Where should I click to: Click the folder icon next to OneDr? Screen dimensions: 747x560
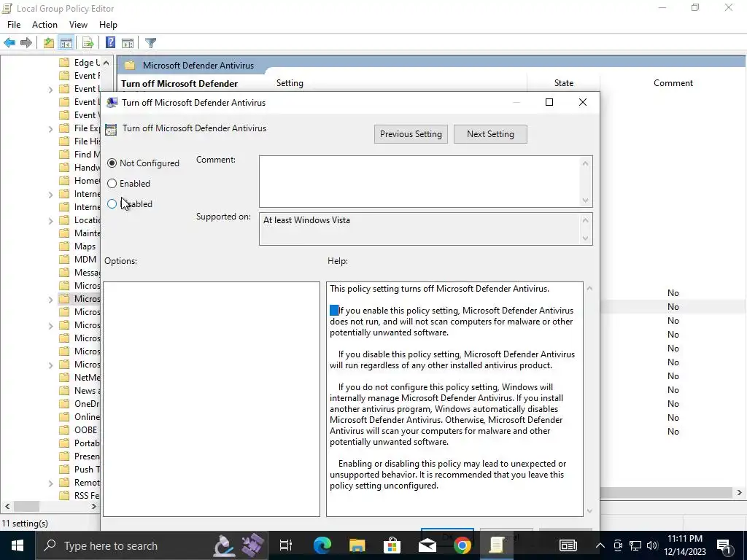click(x=64, y=403)
